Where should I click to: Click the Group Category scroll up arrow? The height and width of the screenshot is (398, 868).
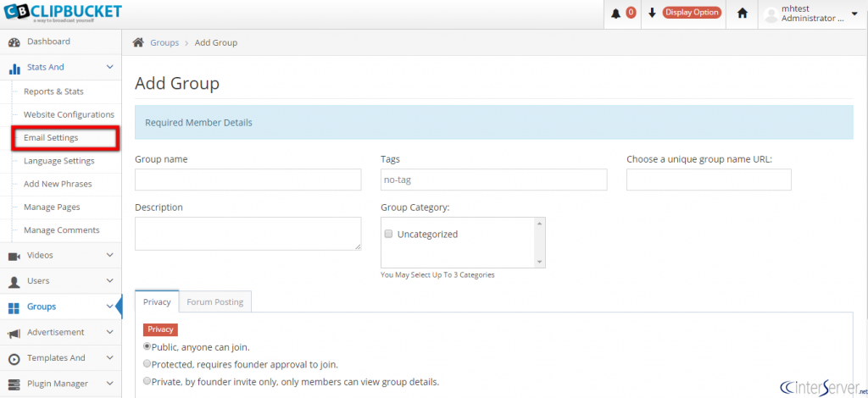coord(539,223)
